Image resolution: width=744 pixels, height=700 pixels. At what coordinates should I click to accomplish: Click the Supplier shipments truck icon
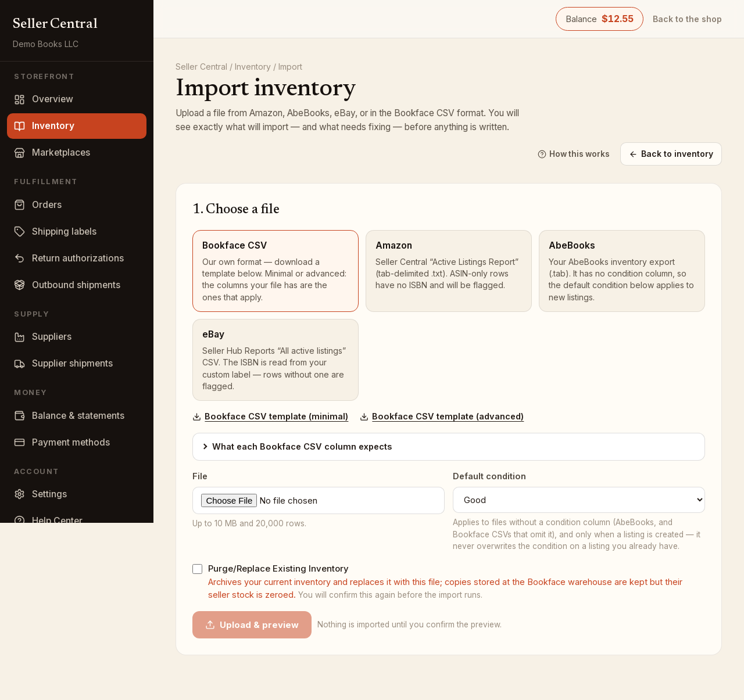coord(20,364)
